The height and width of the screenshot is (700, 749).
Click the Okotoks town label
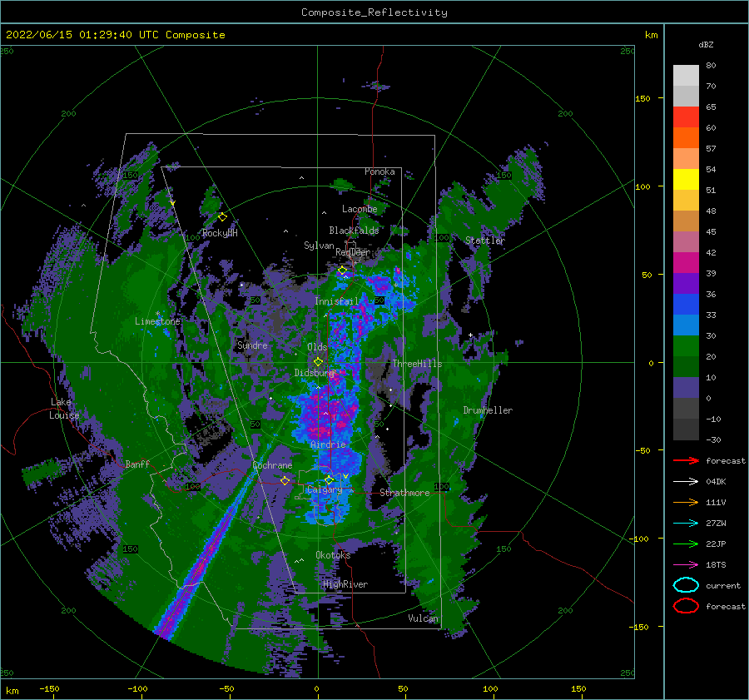(x=333, y=554)
